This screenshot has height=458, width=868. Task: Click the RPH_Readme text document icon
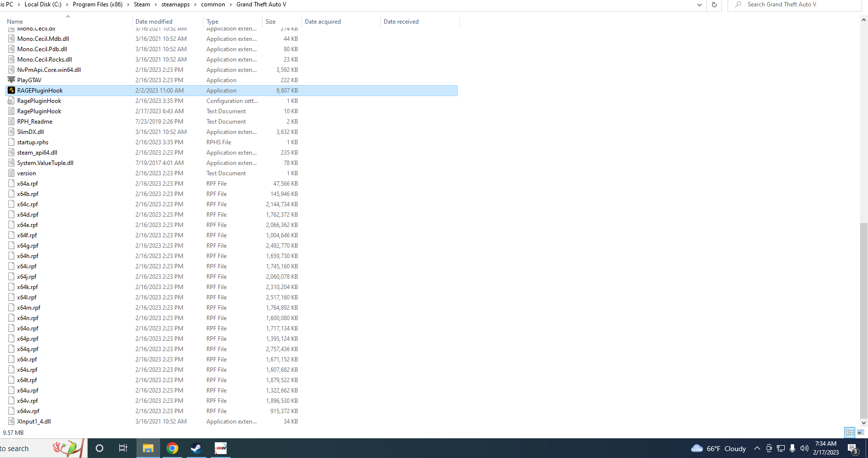coord(11,122)
